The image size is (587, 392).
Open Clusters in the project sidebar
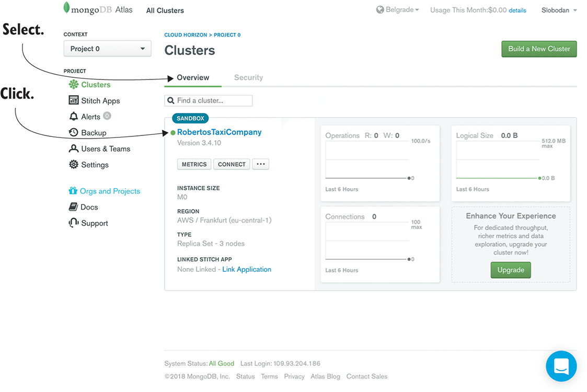(95, 85)
